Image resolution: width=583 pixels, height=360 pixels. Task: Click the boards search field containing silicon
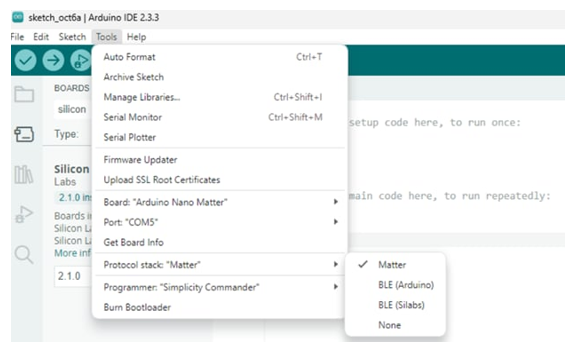(73, 109)
